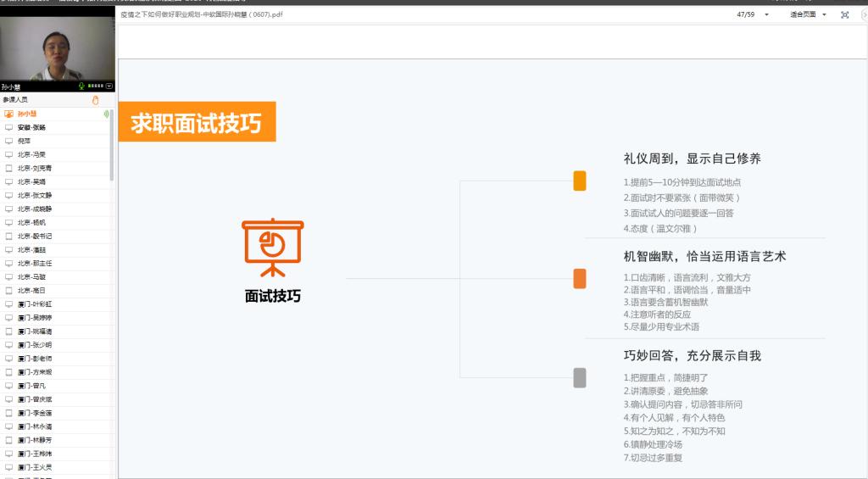The width and height of the screenshot is (868, 479).
Task: Click the monitor icon next to 安徽-张扬
Action: point(8,127)
